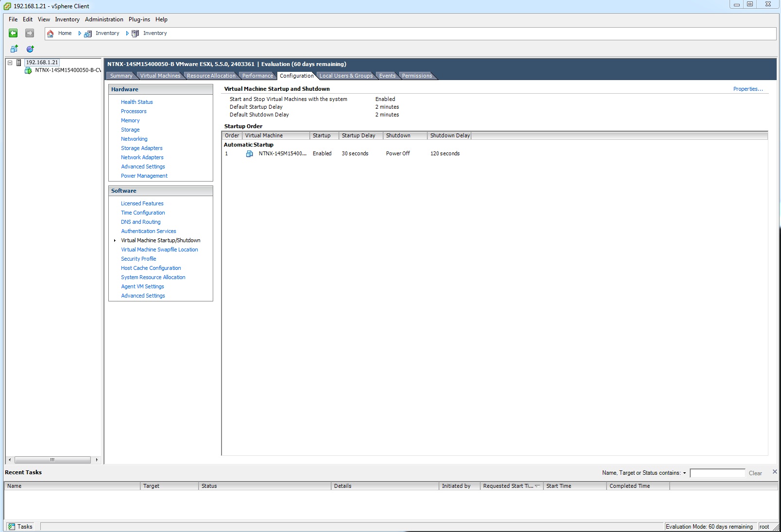The image size is (781, 532).
Task: Open the Properties link for startup settings
Action: click(x=747, y=89)
